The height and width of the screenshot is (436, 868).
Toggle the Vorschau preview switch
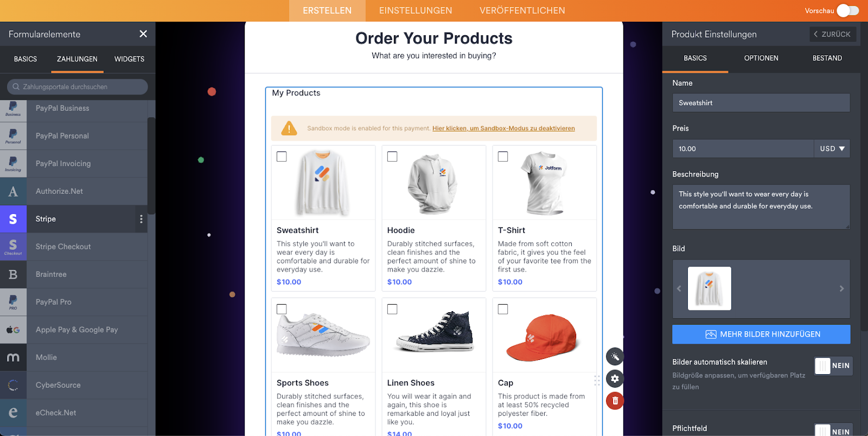(x=848, y=10)
